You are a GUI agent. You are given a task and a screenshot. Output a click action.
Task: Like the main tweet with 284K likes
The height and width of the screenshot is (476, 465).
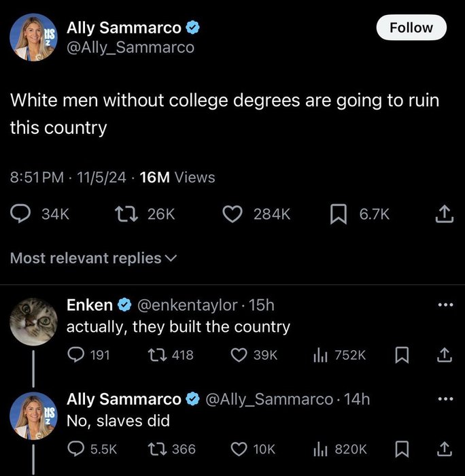tap(233, 214)
